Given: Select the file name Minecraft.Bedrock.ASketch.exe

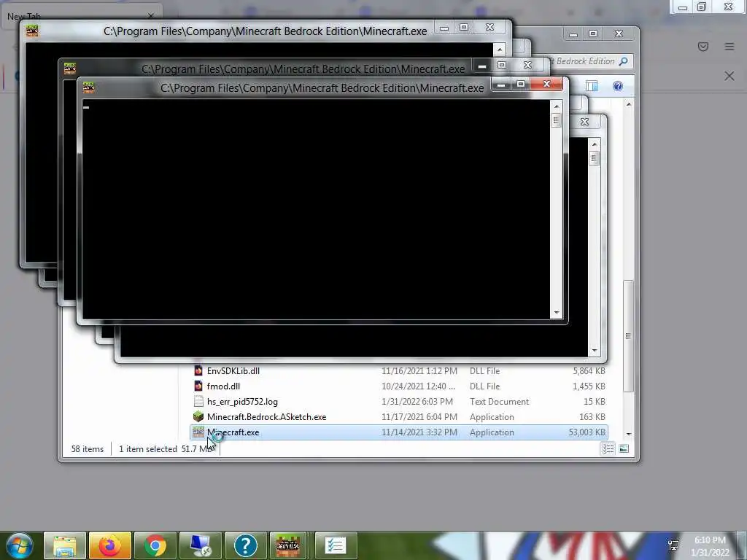Looking at the screenshot, I should (267, 416).
